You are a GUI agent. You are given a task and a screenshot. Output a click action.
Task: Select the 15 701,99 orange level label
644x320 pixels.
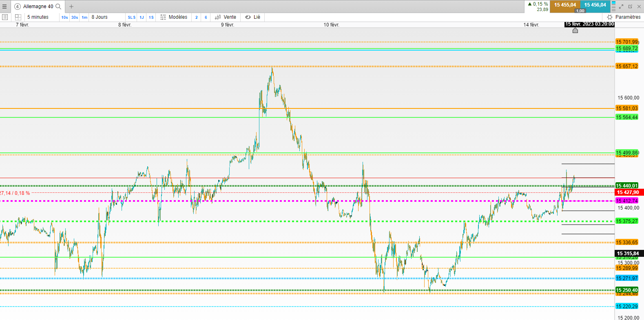pyautogui.click(x=627, y=42)
